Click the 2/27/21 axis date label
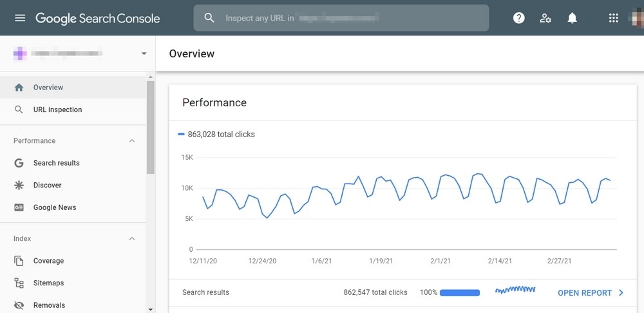This screenshot has width=644, height=313. coord(559,261)
